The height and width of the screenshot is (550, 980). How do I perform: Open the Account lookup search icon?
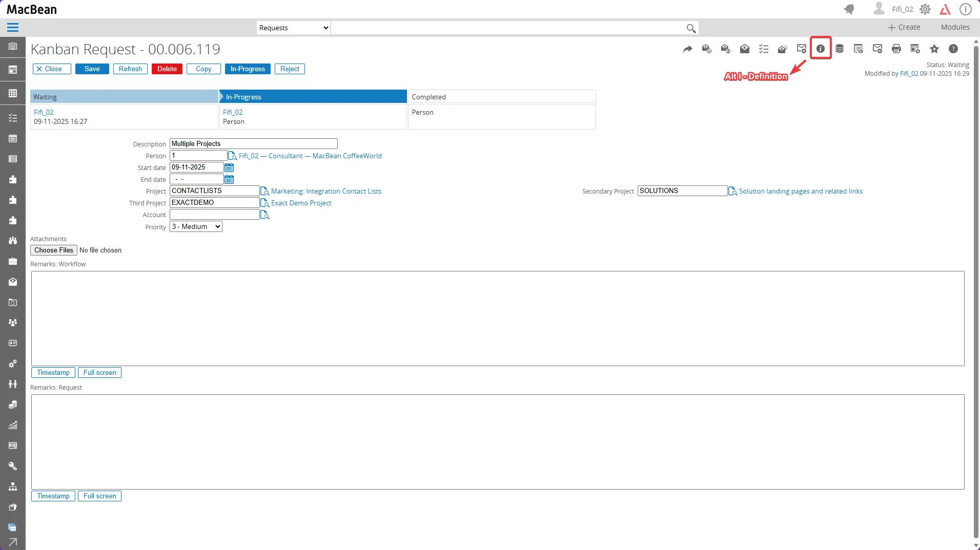(264, 215)
